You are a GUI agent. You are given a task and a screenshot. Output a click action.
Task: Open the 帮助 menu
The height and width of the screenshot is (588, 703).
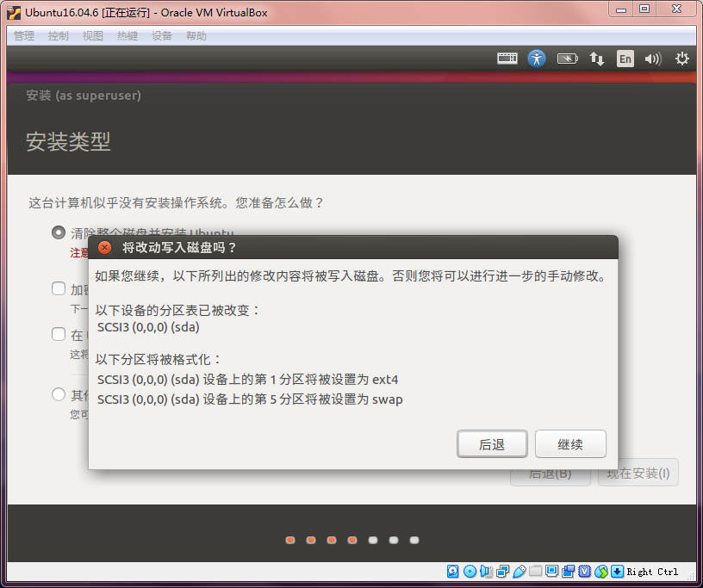pyautogui.click(x=196, y=36)
